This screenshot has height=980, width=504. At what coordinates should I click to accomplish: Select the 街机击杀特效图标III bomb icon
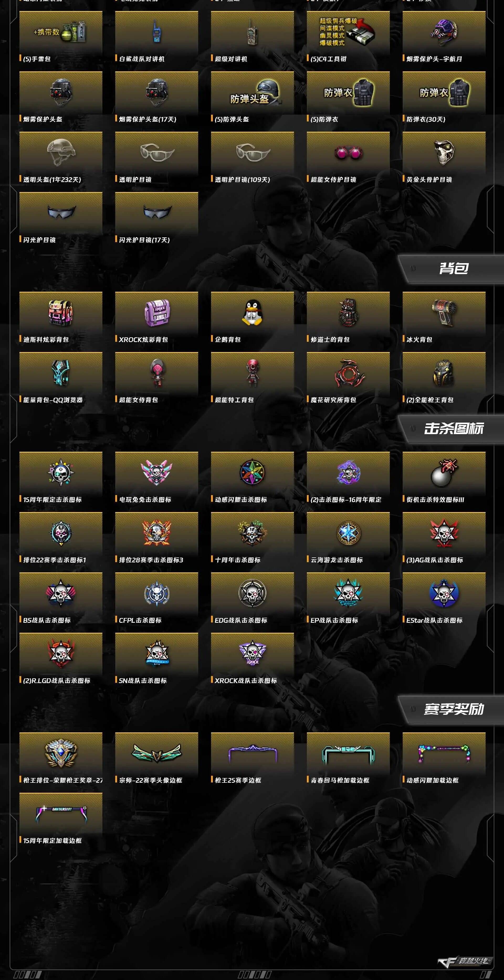click(x=444, y=472)
